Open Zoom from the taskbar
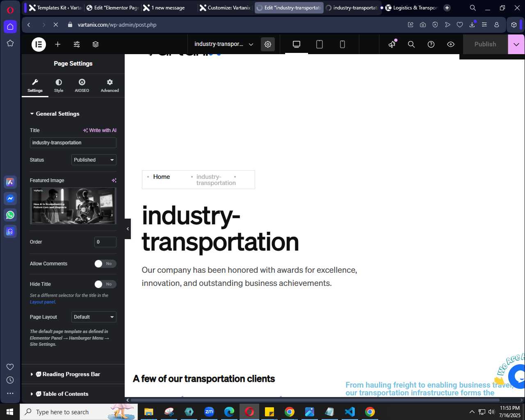The image size is (525, 420). click(209, 412)
